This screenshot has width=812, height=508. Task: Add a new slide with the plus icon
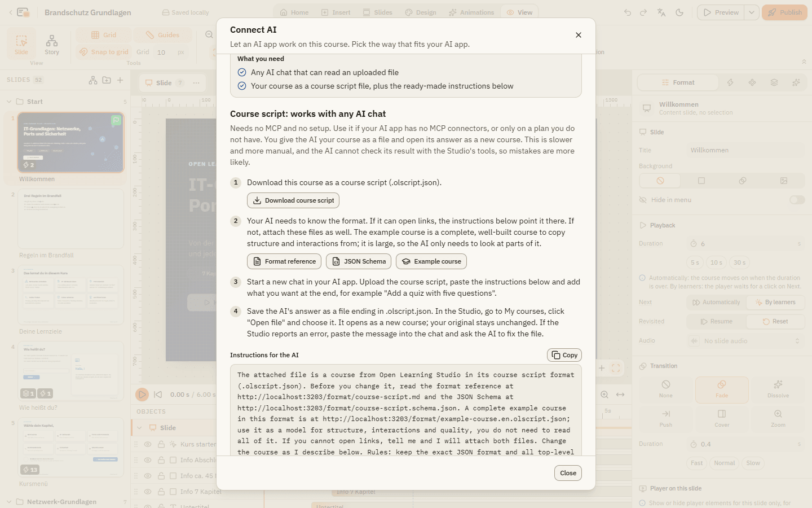[120, 80]
